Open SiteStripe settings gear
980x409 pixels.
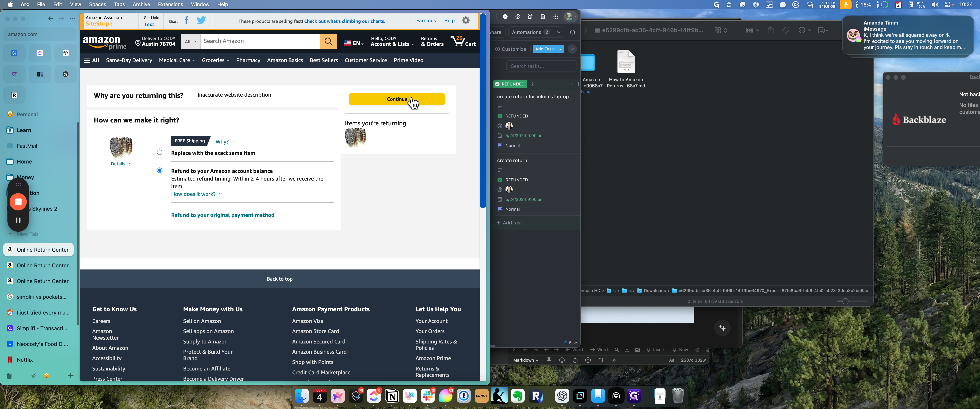click(466, 21)
